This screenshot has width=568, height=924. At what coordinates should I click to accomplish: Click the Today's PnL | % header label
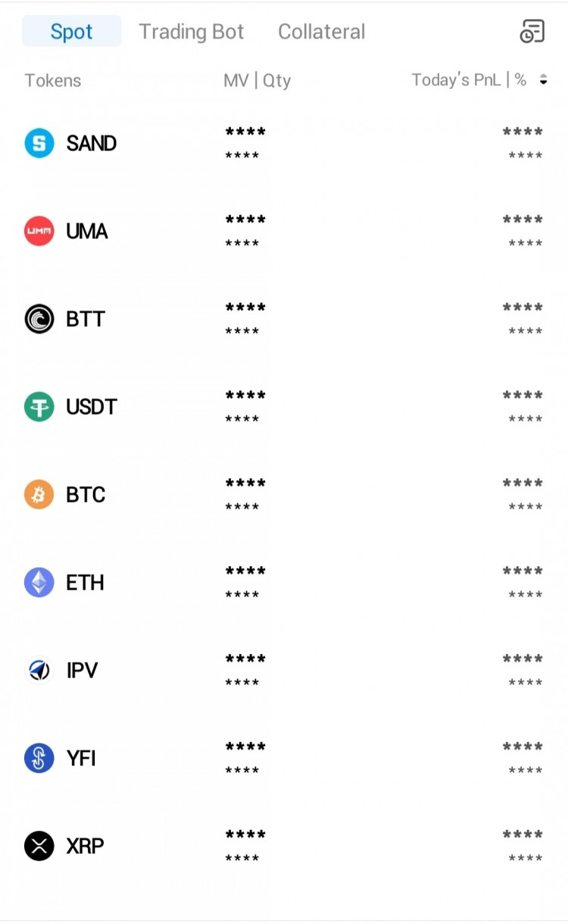tap(468, 80)
